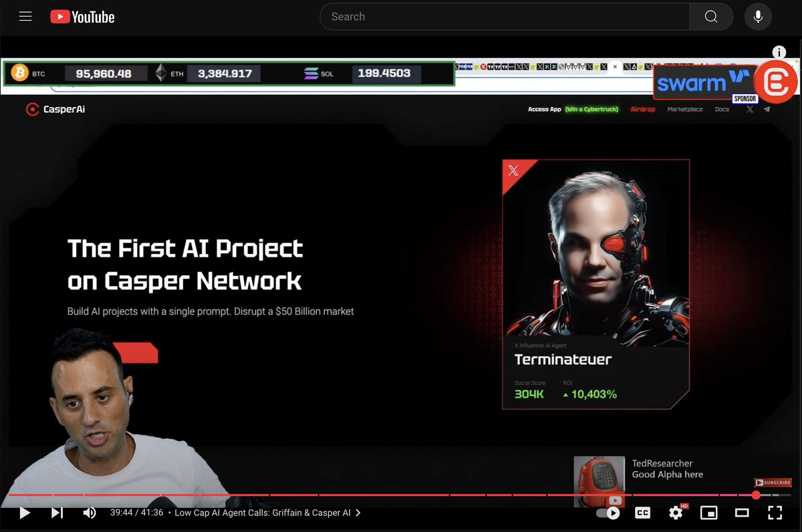The image size is (802, 532).
Task: Click the X badge on the Terminateuer card
Action: point(513,171)
